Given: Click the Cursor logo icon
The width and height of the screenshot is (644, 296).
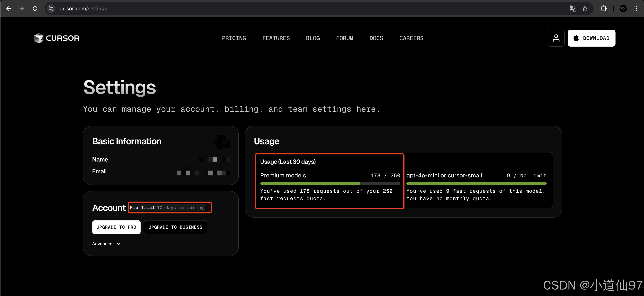Looking at the screenshot, I should pyautogui.click(x=39, y=38).
